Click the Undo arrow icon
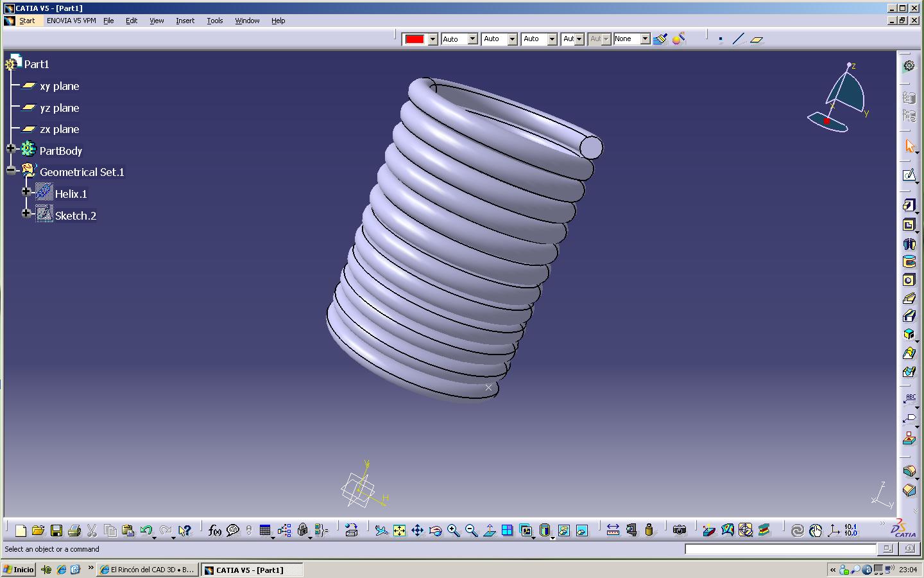The image size is (924, 578). point(146,530)
